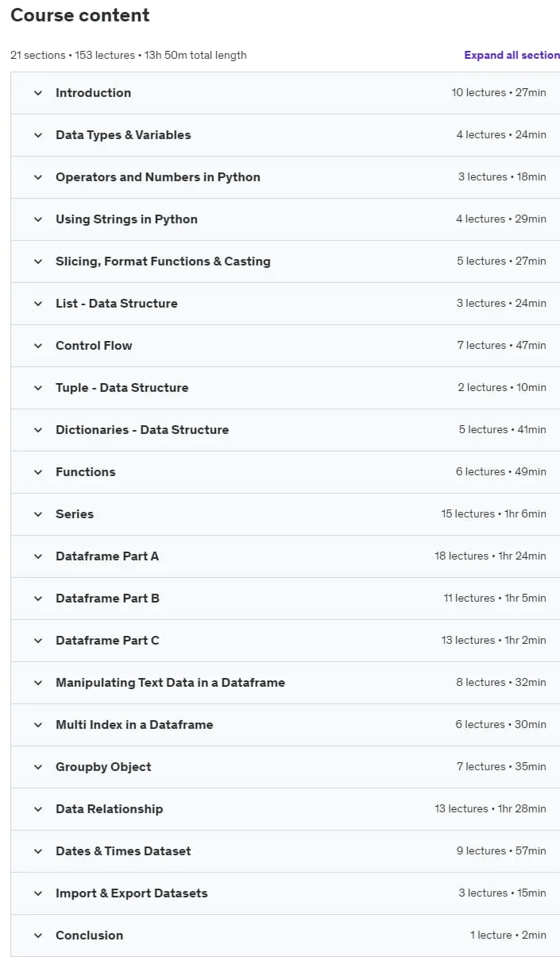The image size is (560, 957).
Task: Select the Multi Index in a Dataframe title
Action: (x=134, y=725)
